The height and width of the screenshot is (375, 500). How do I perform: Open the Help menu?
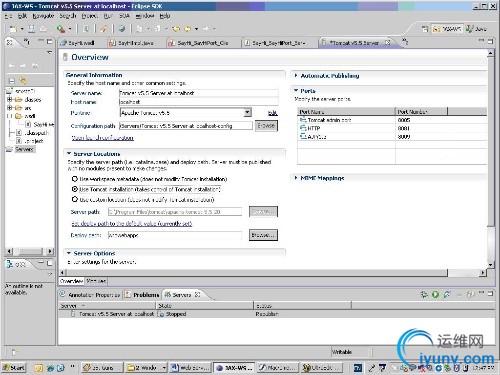[x=165, y=16]
